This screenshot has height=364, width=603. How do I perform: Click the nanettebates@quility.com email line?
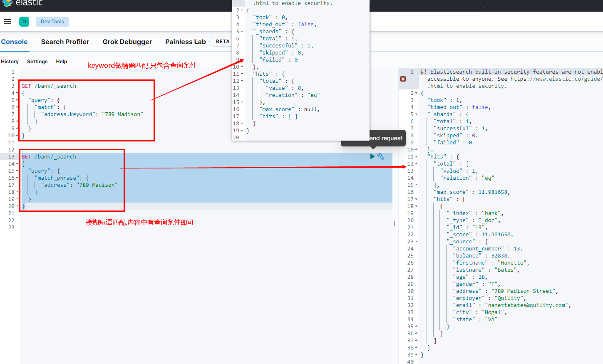[x=512, y=305]
